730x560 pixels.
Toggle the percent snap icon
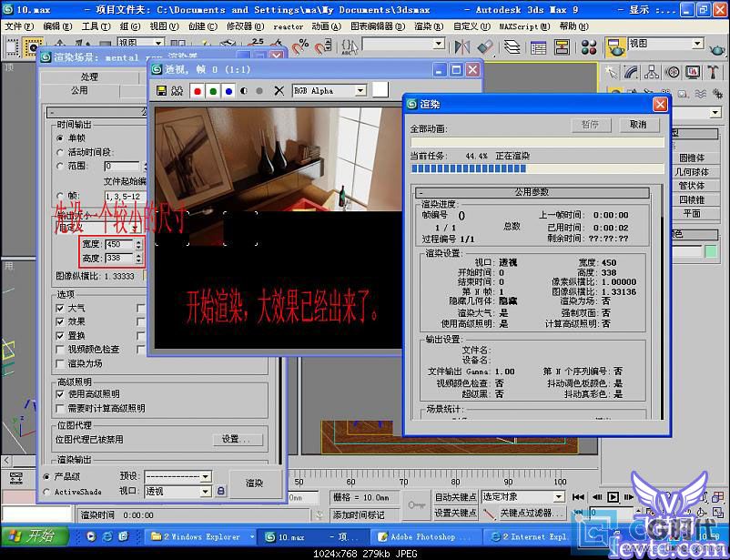pos(300,46)
